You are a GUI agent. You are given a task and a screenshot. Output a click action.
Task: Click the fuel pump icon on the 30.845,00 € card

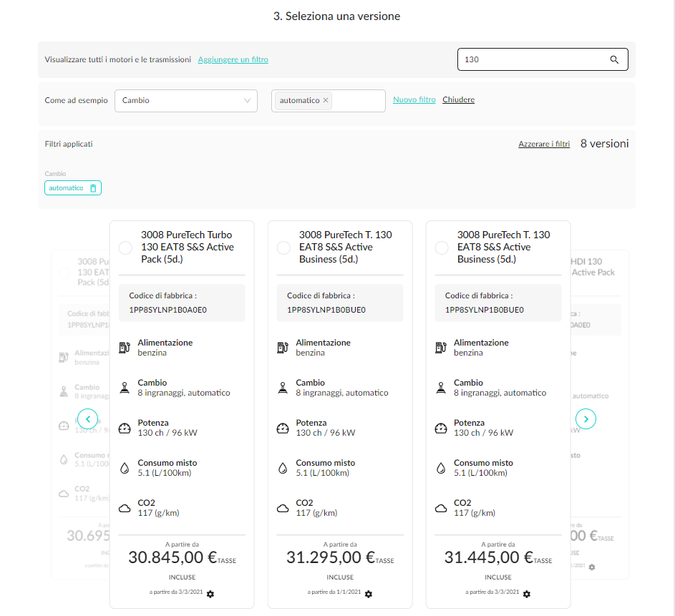pyautogui.click(x=125, y=348)
